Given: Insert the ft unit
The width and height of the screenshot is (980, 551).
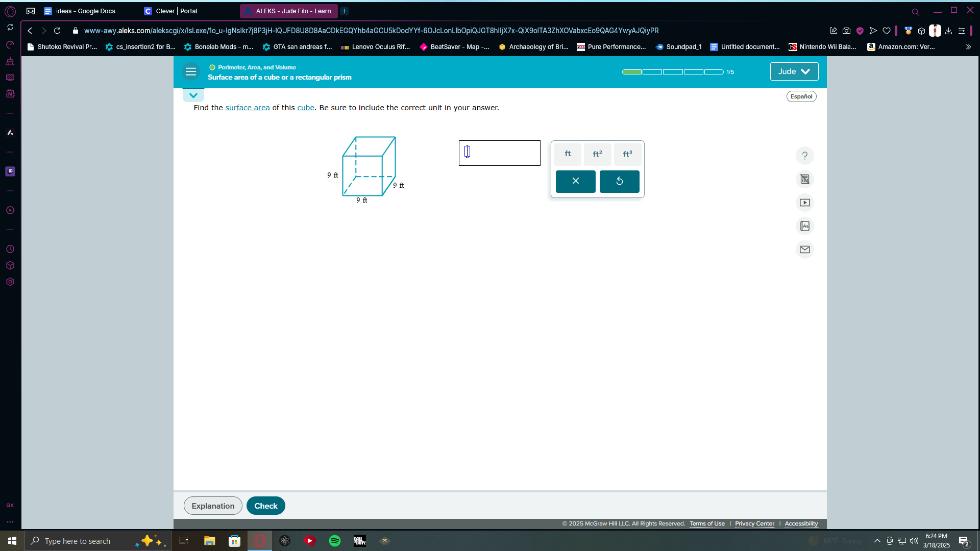Looking at the screenshot, I should point(568,154).
